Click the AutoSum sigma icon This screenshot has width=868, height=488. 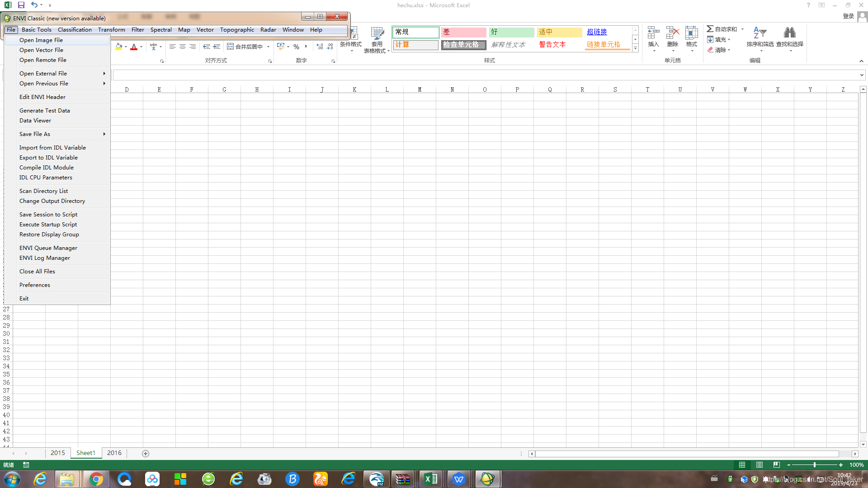click(x=710, y=29)
